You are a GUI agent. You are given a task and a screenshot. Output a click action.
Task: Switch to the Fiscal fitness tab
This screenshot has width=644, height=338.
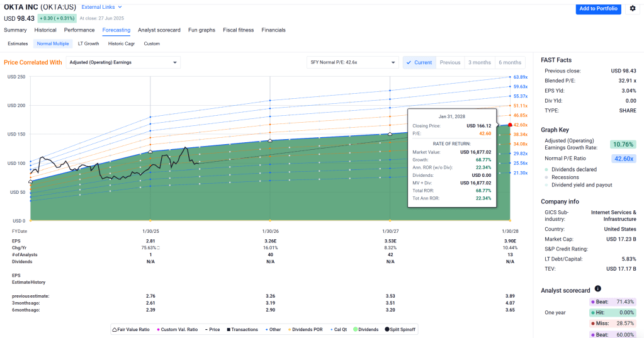[x=238, y=30]
